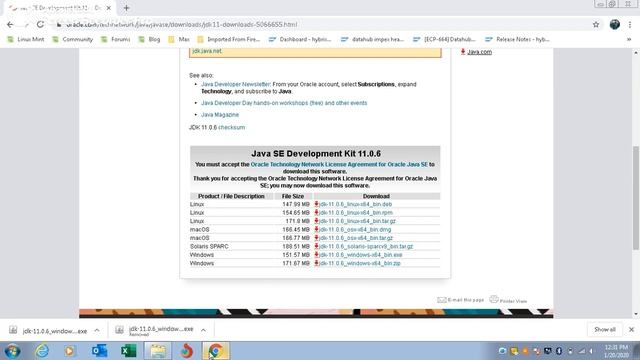This screenshot has width=640, height=360.
Task: Download jdk-11.0.6_windows-x64_bin.zip
Action: (360, 263)
